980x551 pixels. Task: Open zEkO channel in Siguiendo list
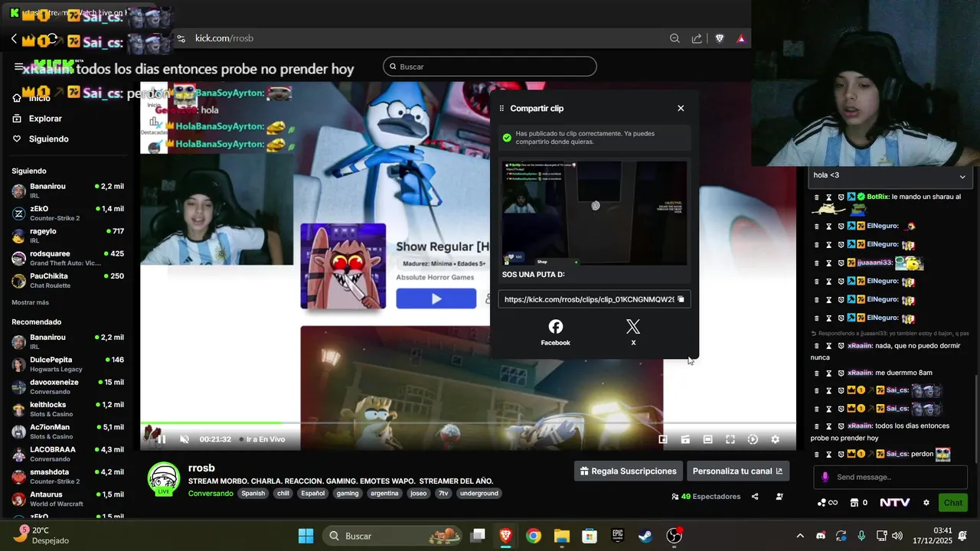[x=68, y=213]
